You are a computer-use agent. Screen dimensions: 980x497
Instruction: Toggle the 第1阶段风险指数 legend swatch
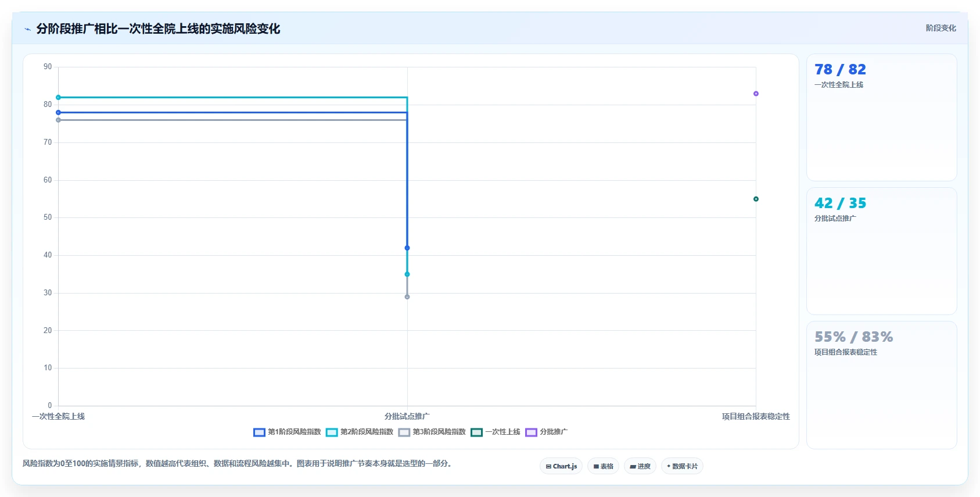pos(259,432)
